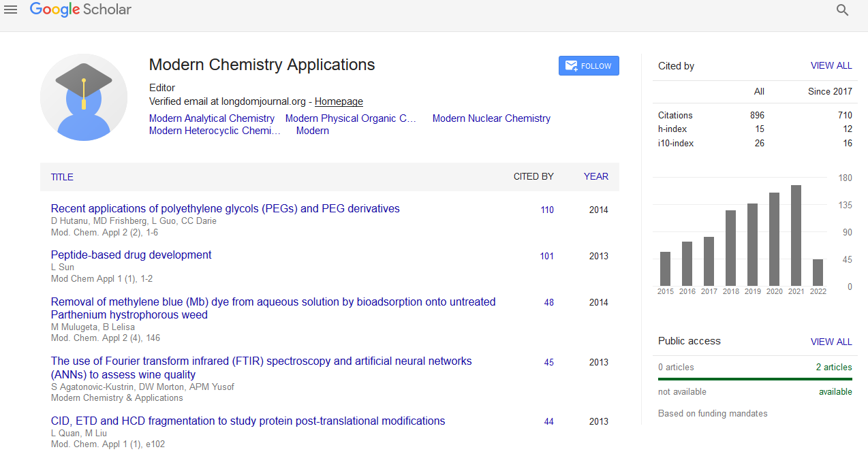
Task: Open the hamburger menu
Action: click(x=11, y=10)
